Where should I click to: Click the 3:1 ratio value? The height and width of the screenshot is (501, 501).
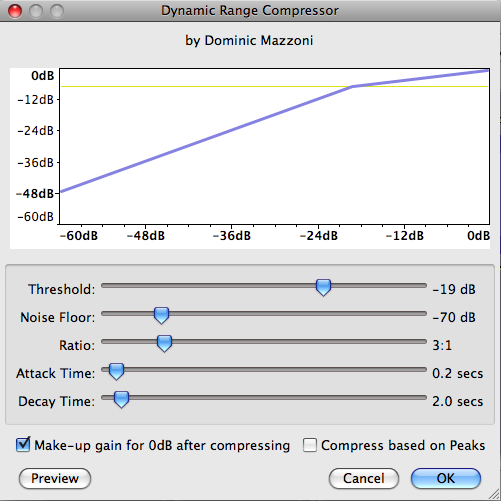pyautogui.click(x=442, y=345)
